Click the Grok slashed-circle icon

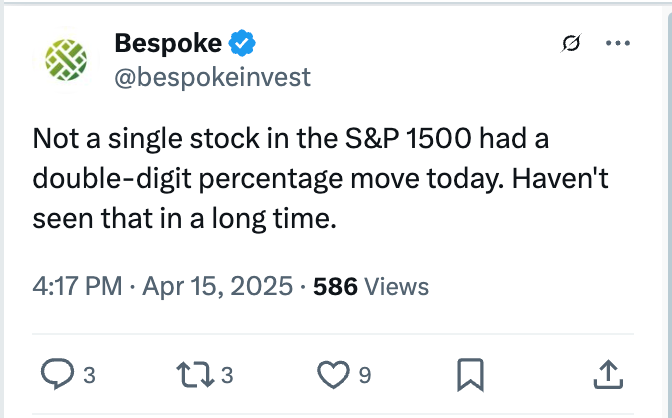click(571, 43)
